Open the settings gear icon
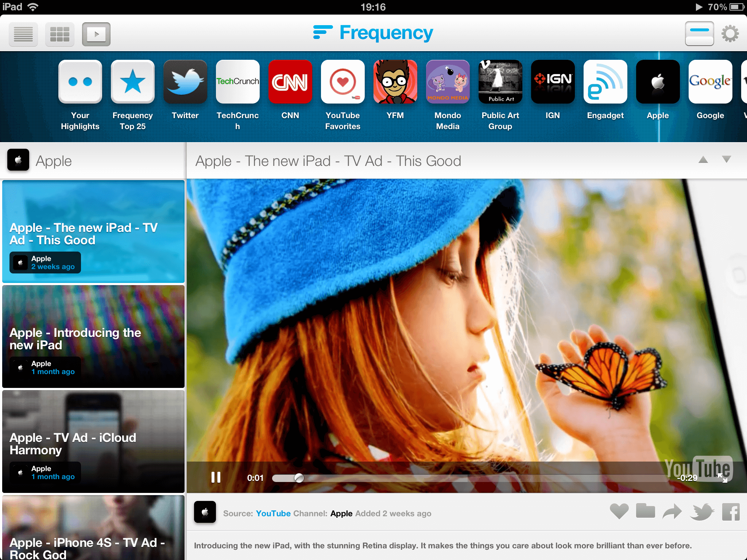The height and width of the screenshot is (560, 747). point(730,34)
